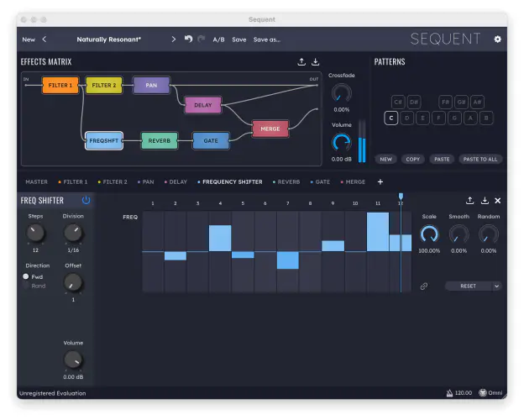Image resolution: width=524 pixels, height=420 pixels.
Task: Import a Freq Shifter sequence
Action: click(x=485, y=200)
